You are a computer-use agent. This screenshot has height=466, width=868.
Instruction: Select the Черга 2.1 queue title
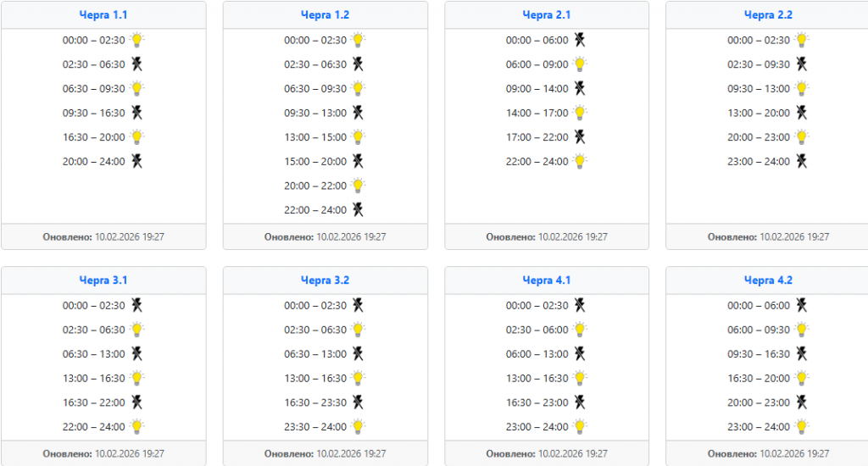[547, 15]
